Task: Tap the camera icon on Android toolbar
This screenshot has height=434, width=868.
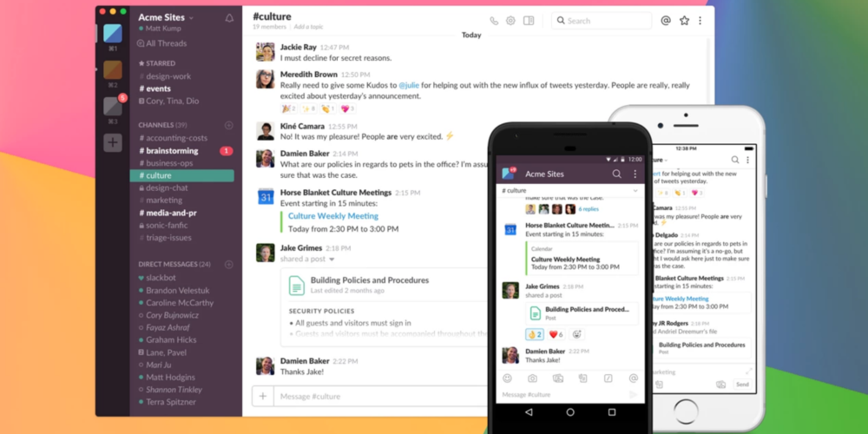Action: 532,378
